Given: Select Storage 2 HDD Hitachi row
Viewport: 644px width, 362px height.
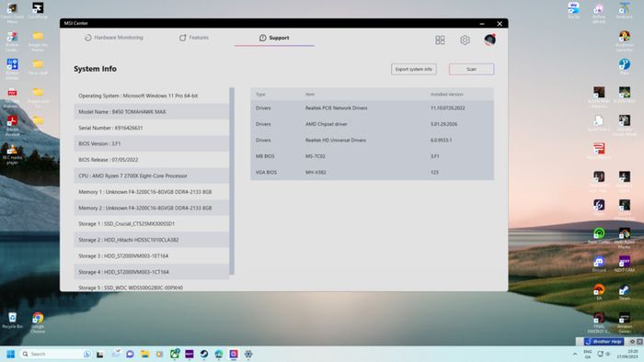Looking at the screenshot, I should [152, 240].
